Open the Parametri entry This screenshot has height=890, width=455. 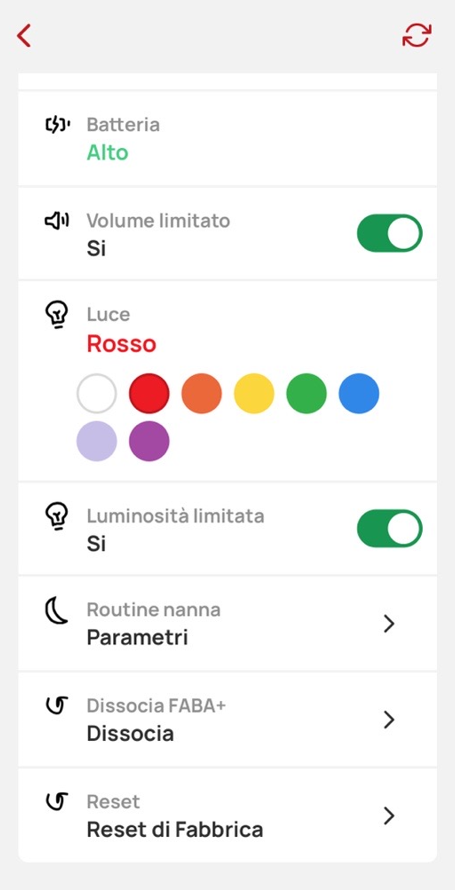[137, 637]
